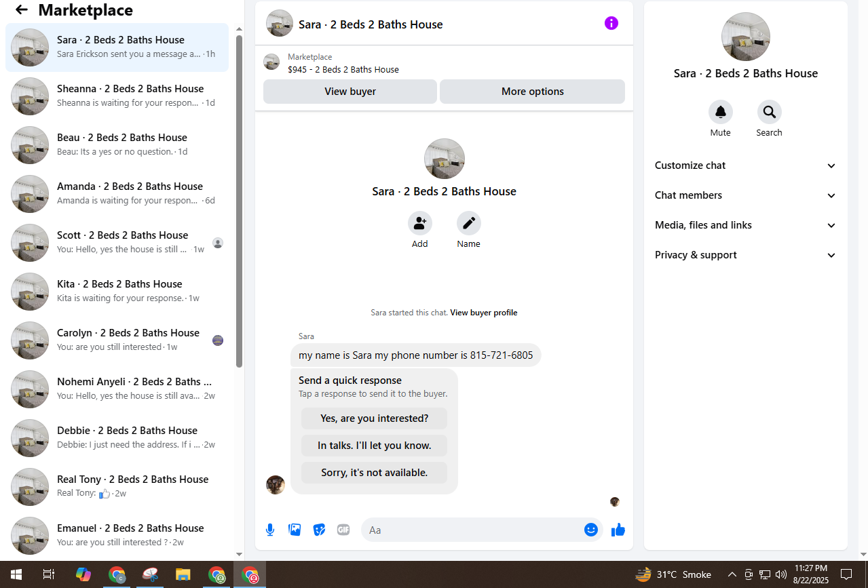Open Nohemi Anyeli's conversation

(x=117, y=389)
